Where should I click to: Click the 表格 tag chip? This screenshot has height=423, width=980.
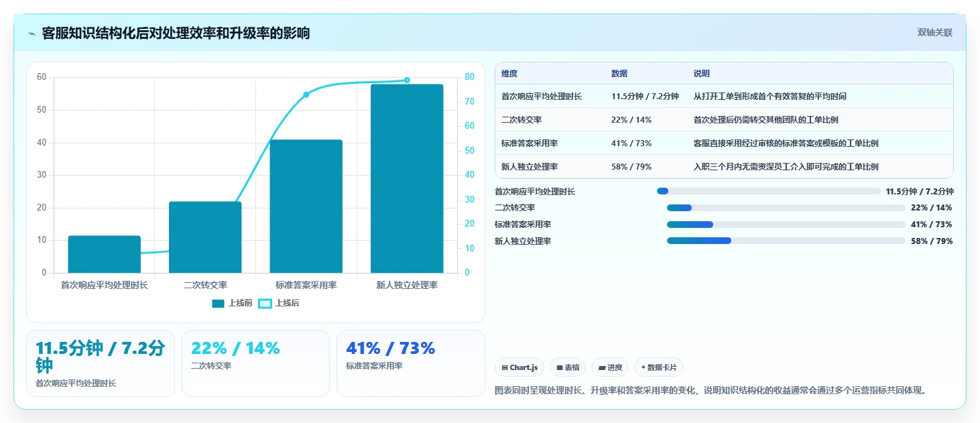[x=567, y=367]
